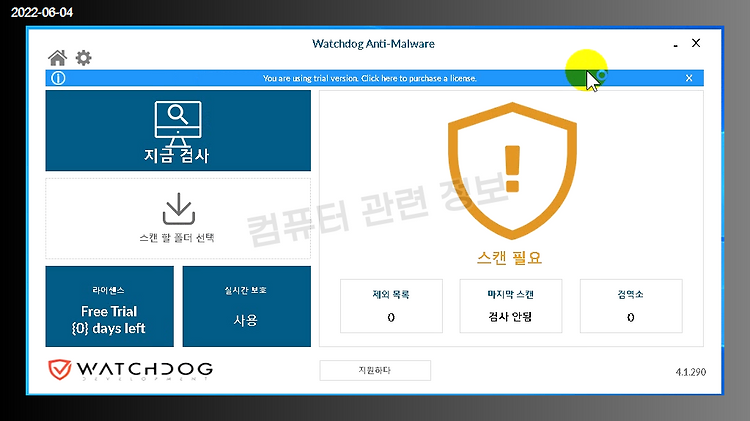
Task: Click the 지원하다 support button
Action: (x=375, y=370)
